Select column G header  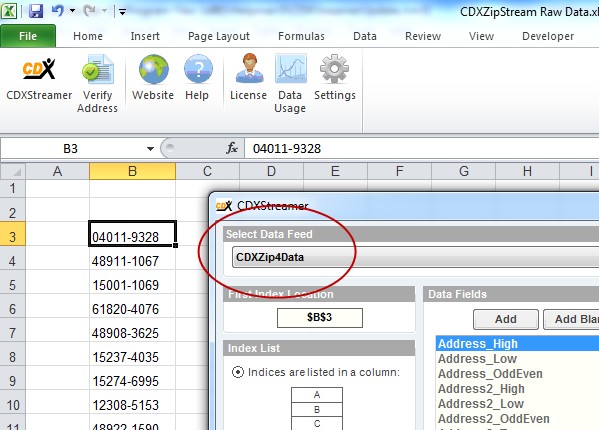(463, 171)
